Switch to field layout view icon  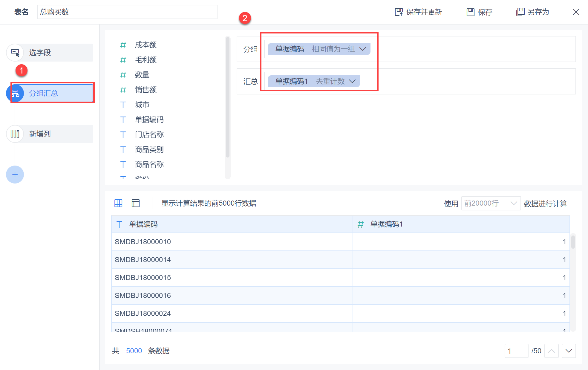point(136,203)
